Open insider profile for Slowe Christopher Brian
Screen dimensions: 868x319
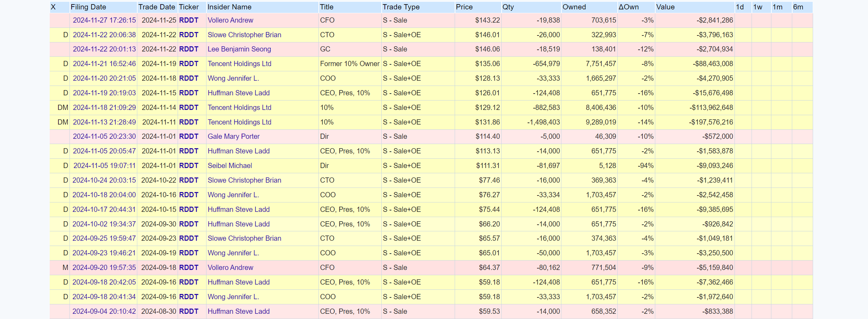click(244, 35)
